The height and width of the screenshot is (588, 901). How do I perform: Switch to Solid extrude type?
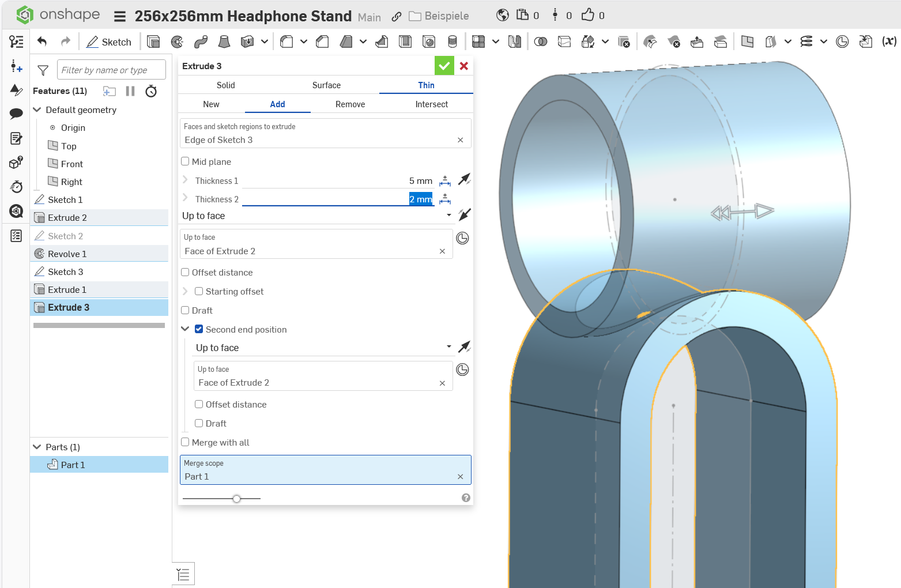coord(226,85)
